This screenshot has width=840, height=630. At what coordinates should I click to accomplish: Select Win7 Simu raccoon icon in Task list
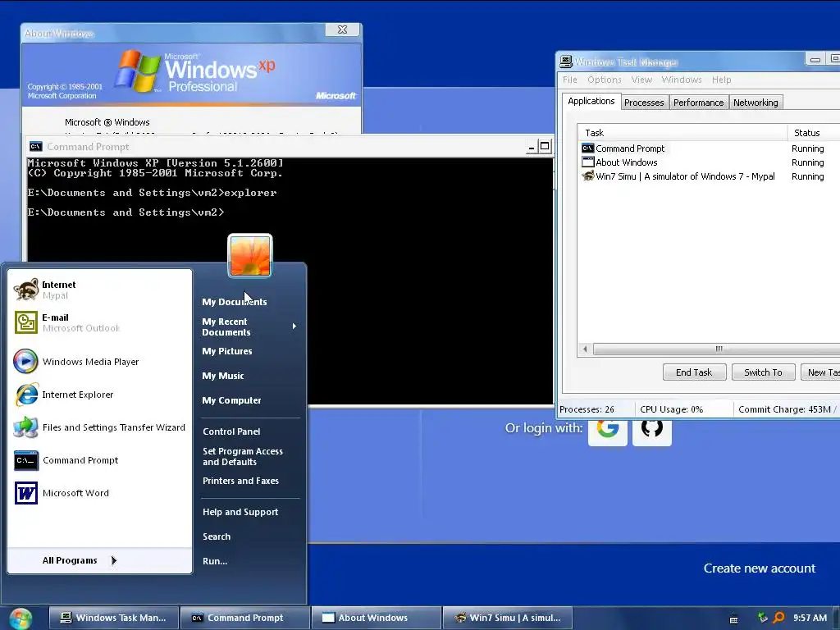pos(587,176)
